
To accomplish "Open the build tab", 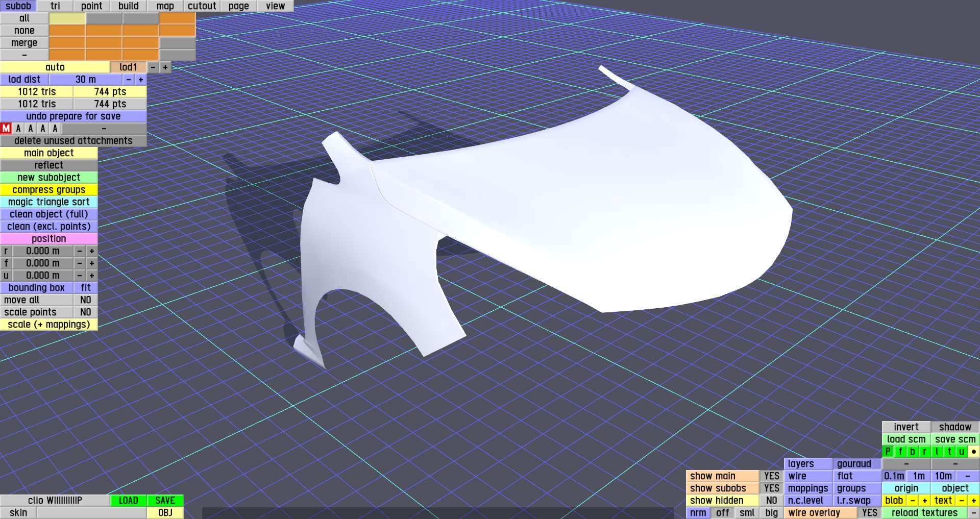I will (x=129, y=6).
